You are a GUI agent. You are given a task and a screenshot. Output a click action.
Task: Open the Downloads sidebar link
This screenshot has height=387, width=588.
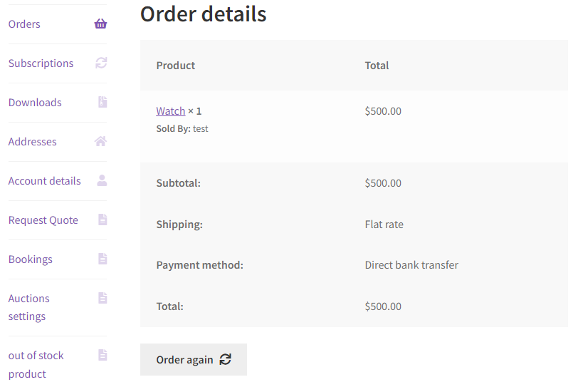click(x=35, y=103)
